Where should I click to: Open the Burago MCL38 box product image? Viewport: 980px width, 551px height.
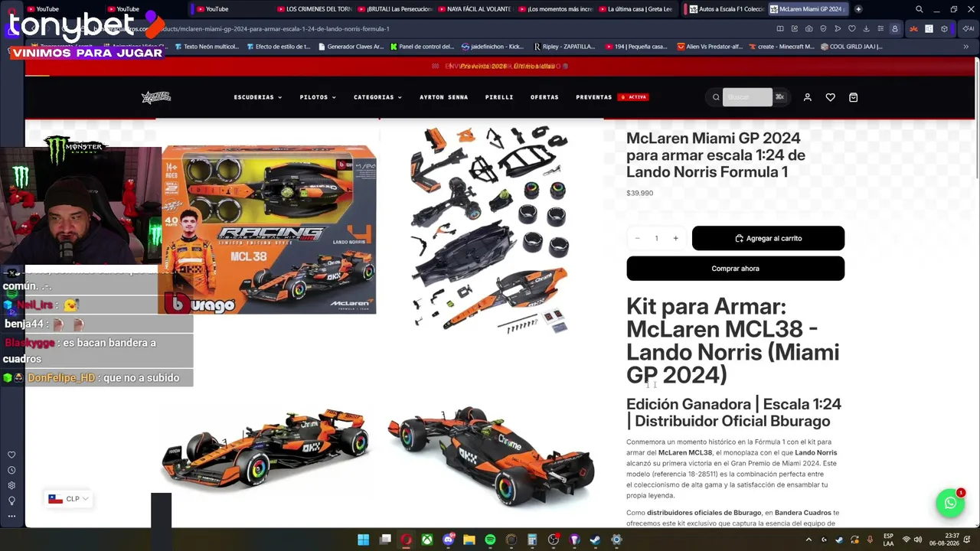[269, 230]
